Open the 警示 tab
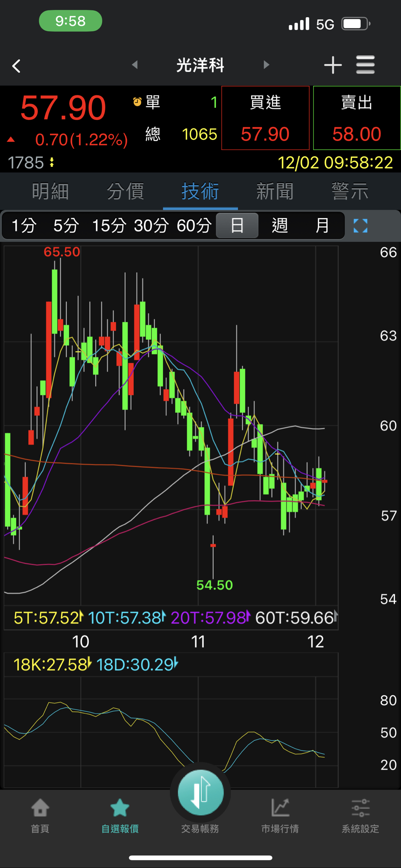401x868 pixels. click(350, 191)
